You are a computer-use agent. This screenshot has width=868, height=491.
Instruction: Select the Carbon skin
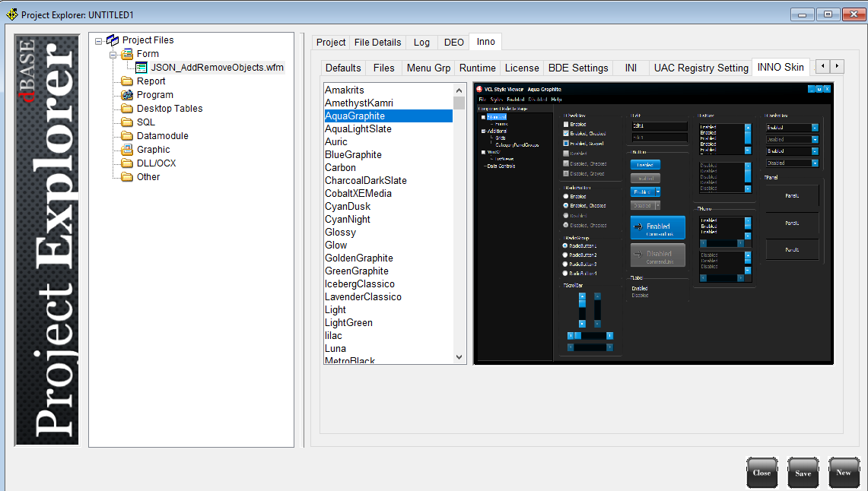click(388, 167)
